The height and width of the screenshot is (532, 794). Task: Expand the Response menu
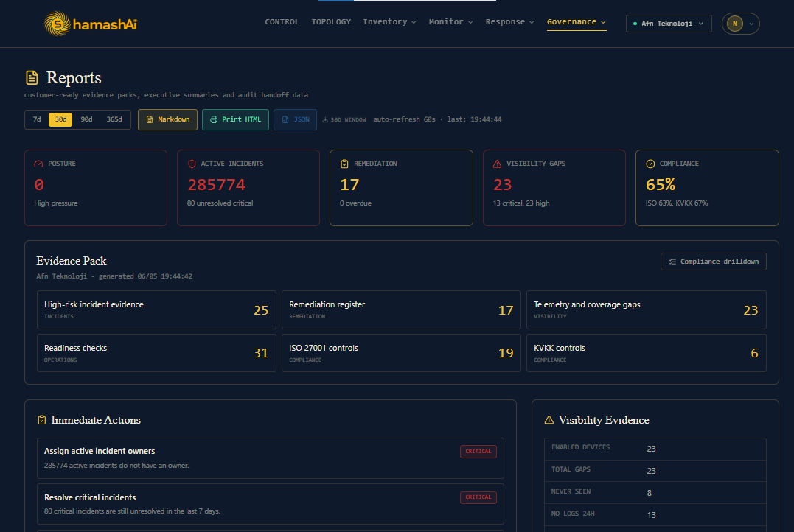pyautogui.click(x=509, y=22)
